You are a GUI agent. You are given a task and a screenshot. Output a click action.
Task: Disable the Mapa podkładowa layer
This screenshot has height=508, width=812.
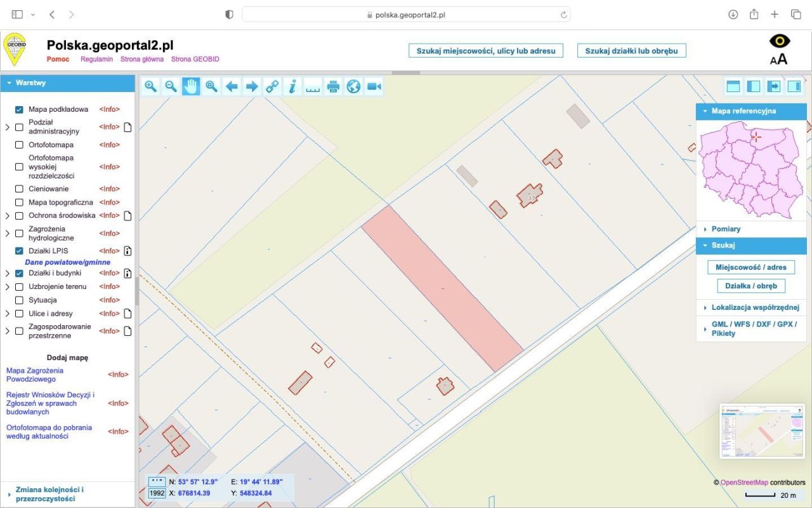point(19,109)
